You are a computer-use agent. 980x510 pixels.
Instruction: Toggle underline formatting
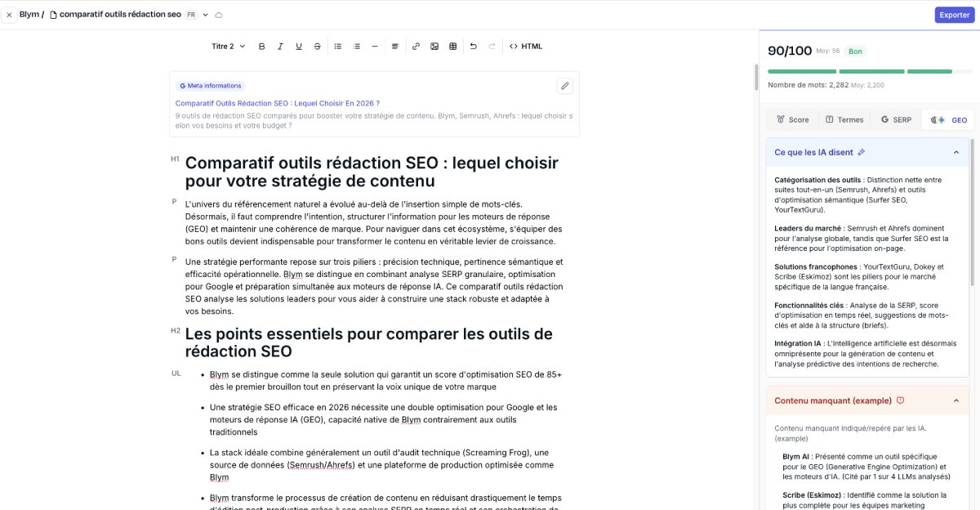tap(299, 47)
